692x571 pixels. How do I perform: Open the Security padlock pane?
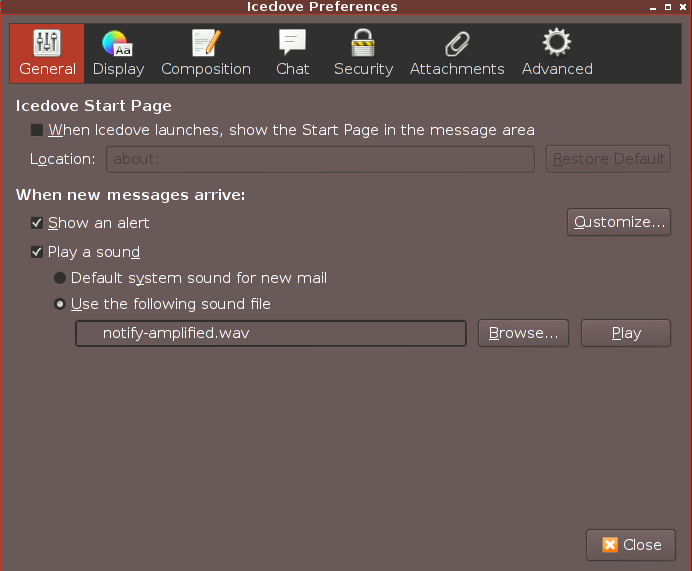(x=363, y=53)
